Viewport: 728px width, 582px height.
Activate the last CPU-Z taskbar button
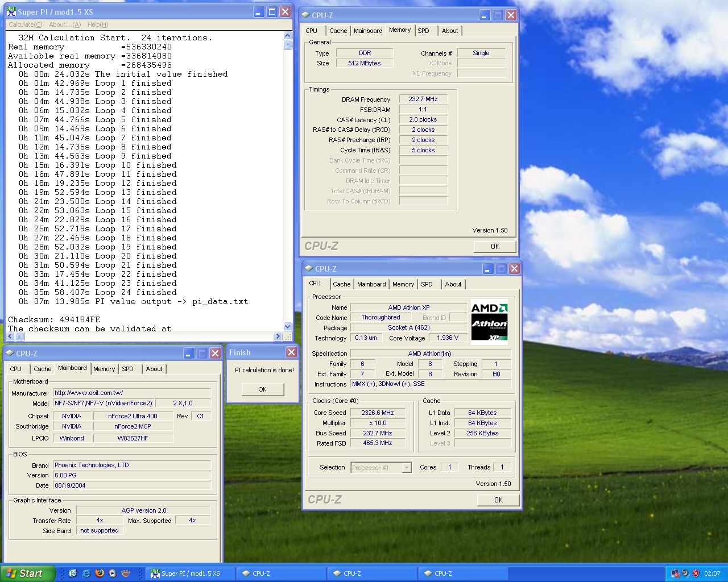tap(462, 573)
